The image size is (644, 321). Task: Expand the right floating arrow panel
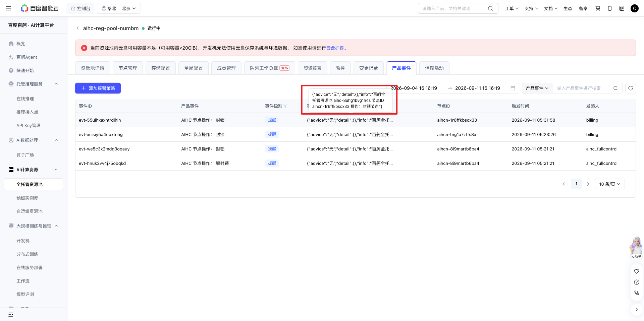point(637,310)
